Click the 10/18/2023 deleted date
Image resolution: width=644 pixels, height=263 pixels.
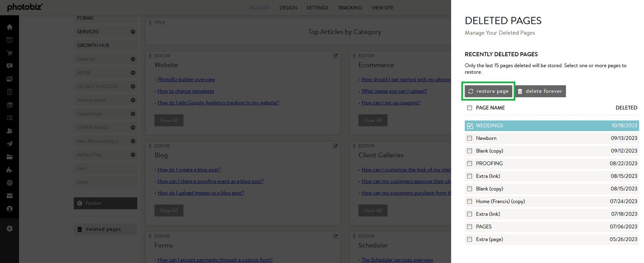tap(625, 126)
